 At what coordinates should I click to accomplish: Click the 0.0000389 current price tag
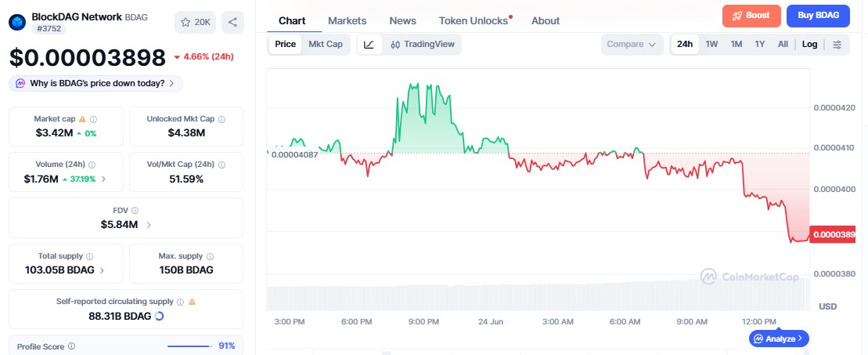[x=832, y=234]
